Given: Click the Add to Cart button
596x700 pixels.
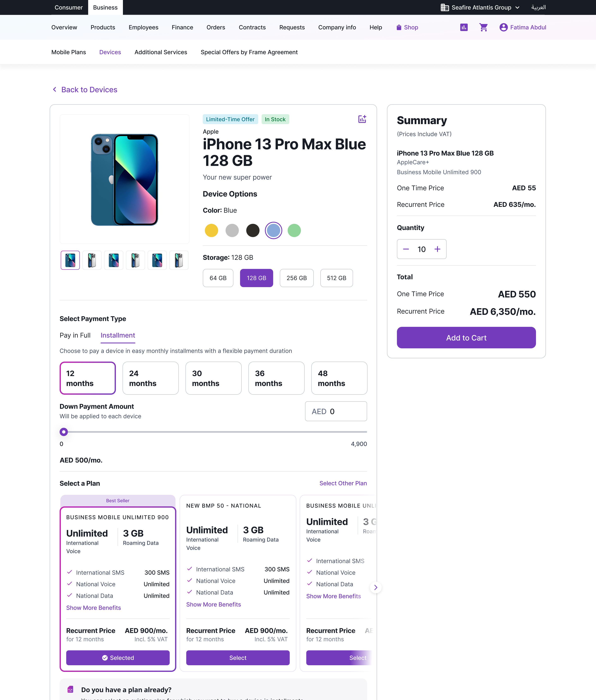Looking at the screenshot, I should [466, 338].
